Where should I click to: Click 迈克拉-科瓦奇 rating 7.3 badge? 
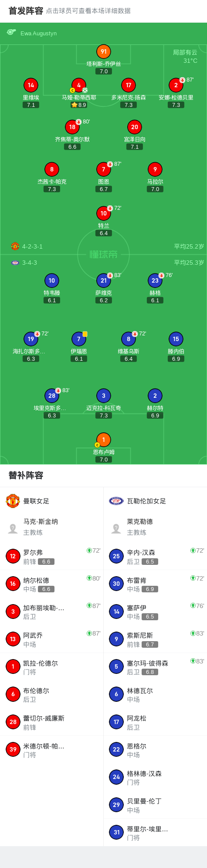click(103, 415)
